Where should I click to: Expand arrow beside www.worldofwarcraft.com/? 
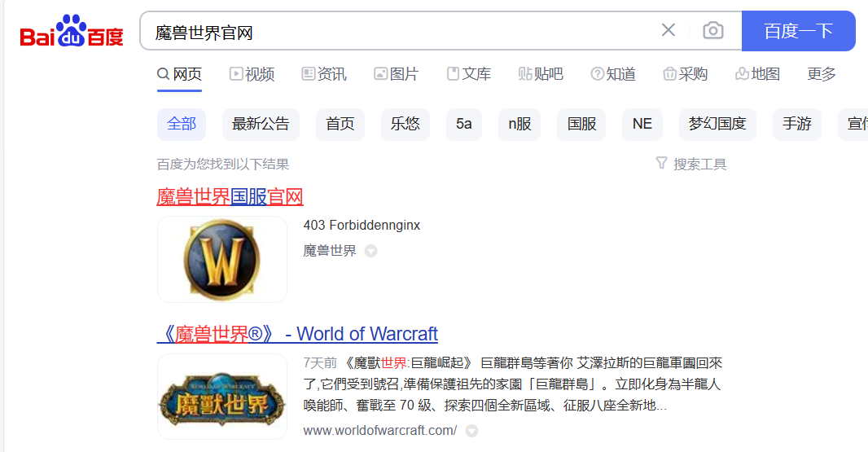click(471, 431)
